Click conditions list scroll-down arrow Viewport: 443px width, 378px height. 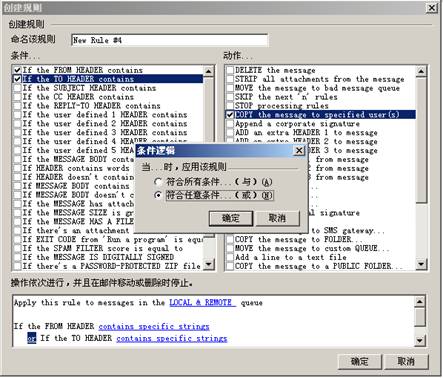point(209,265)
